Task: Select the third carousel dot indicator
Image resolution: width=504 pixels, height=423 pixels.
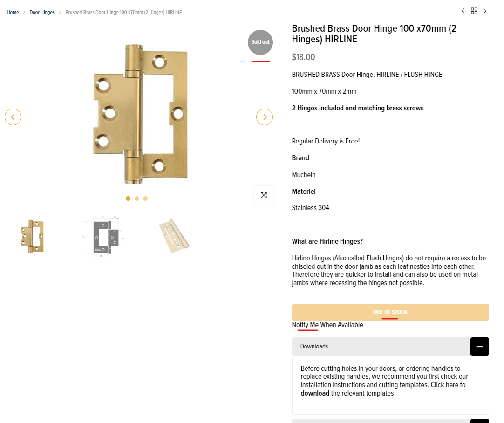Action: [x=145, y=198]
